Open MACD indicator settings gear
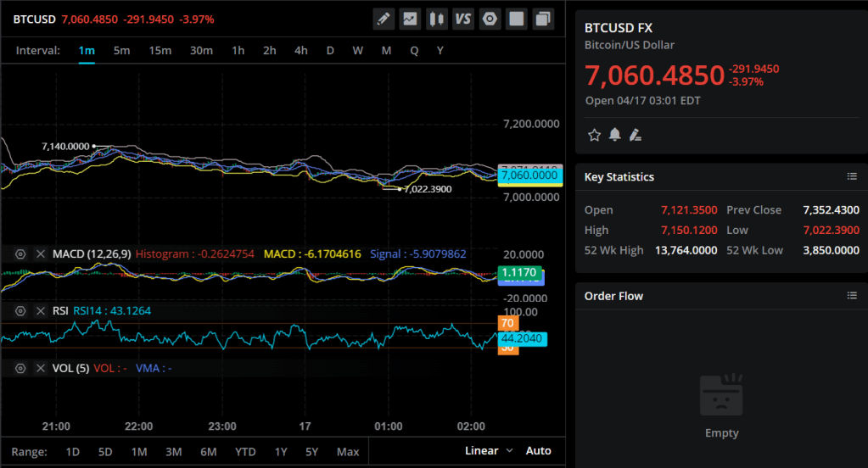Screen dimensions: 868x468 [21, 253]
